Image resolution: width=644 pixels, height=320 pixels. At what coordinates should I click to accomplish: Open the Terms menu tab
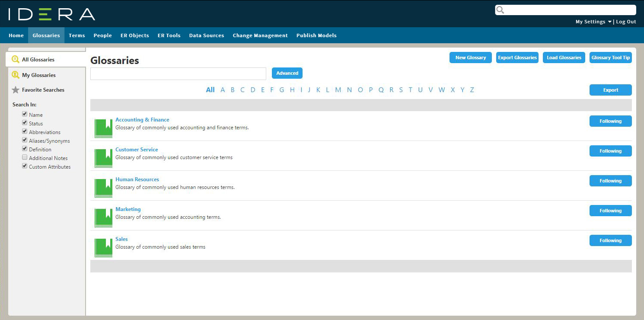click(77, 35)
